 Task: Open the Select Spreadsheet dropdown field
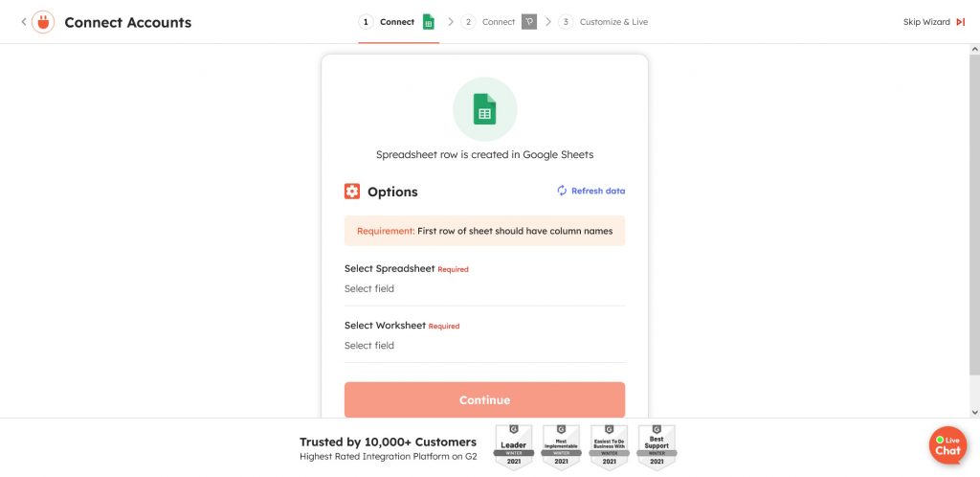pos(484,289)
